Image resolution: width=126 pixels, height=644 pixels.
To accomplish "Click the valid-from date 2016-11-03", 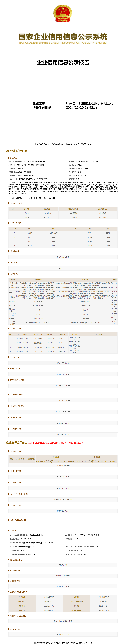I will 50,343.
